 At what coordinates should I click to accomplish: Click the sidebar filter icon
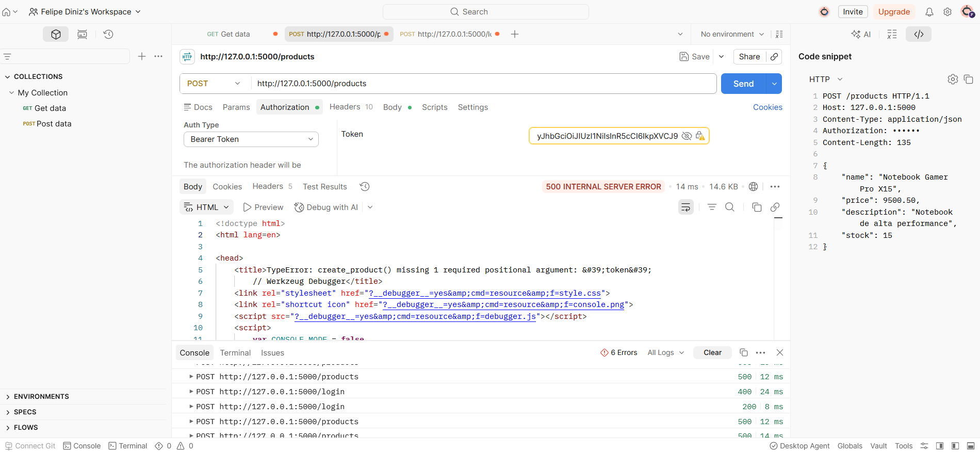click(x=7, y=56)
